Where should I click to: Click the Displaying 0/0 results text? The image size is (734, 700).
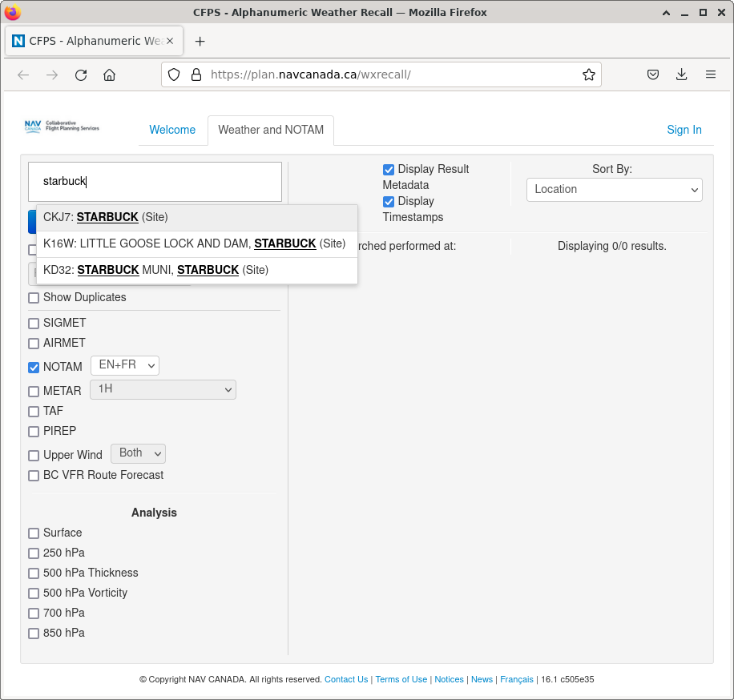pyautogui.click(x=612, y=246)
